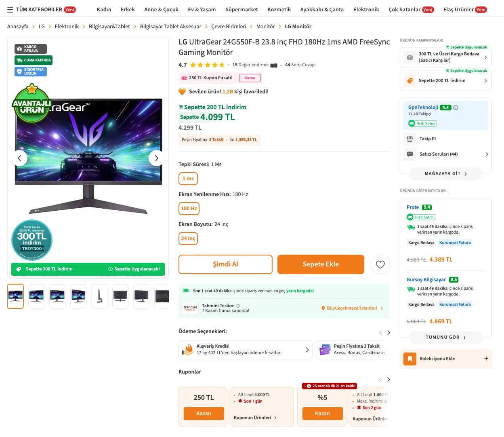Select the 180 Hz refresh rate option

tap(189, 209)
